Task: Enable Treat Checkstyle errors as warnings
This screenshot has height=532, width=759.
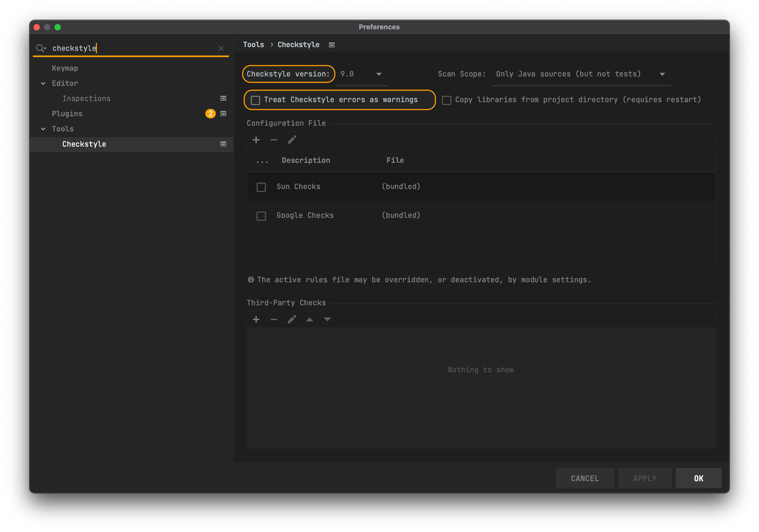Action: point(255,100)
